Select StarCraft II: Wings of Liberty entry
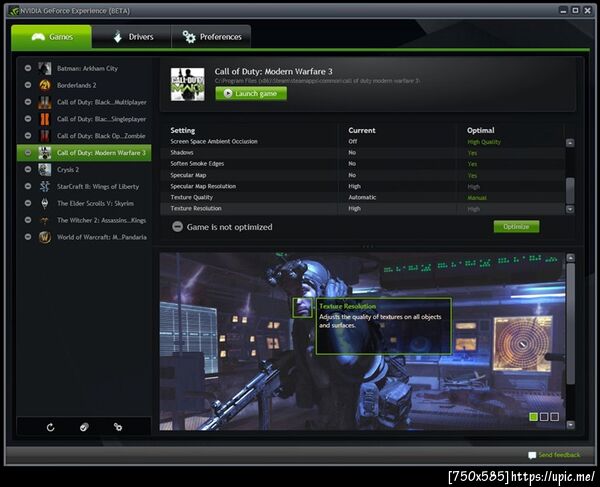600x487 pixels. pos(84,186)
